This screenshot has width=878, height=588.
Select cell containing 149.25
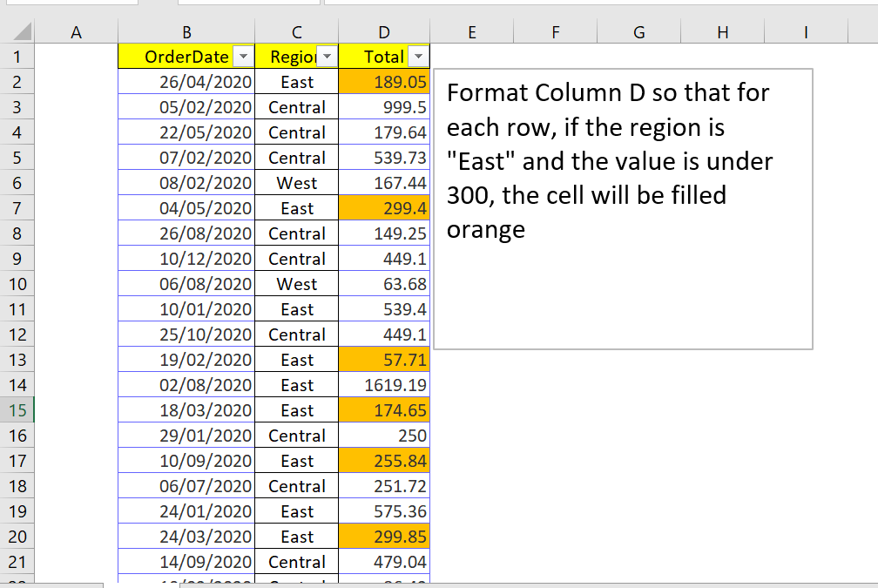tap(384, 233)
